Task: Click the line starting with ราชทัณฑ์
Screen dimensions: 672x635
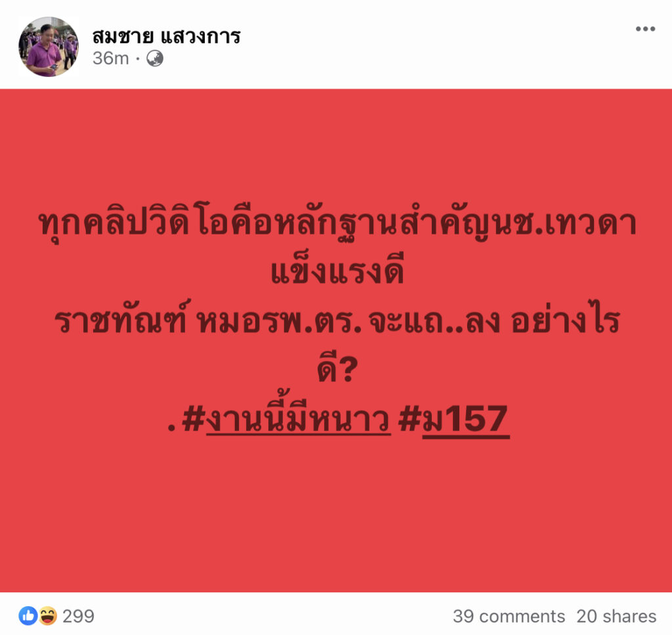Action: (x=337, y=318)
